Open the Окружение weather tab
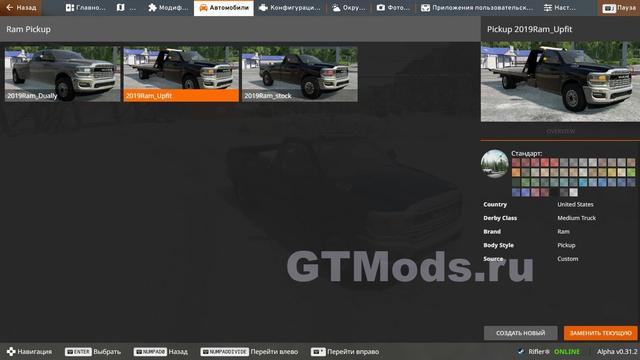 click(x=336, y=8)
